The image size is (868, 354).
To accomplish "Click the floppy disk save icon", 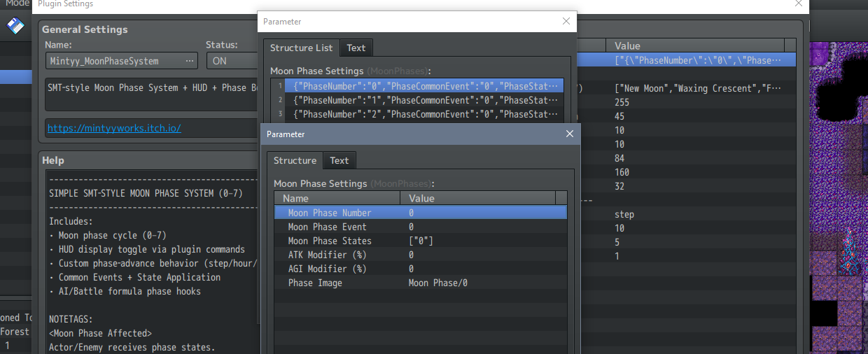I will tap(15, 27).
